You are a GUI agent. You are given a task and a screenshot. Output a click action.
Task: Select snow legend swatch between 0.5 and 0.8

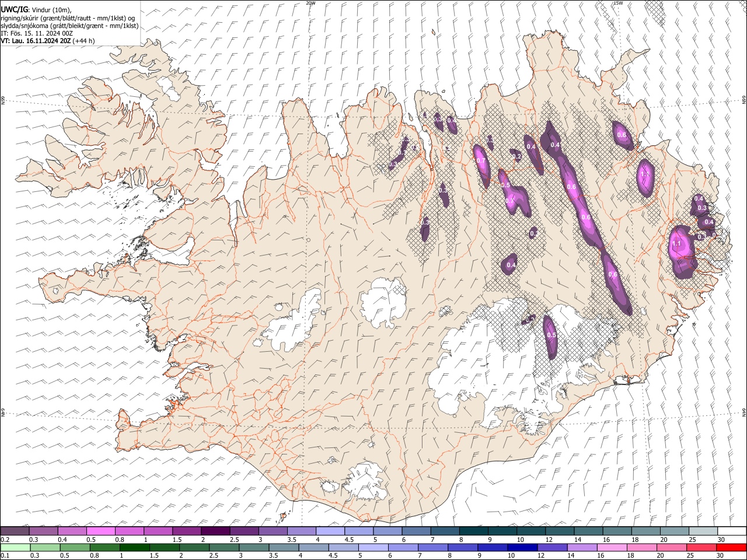tap(100, 531)
